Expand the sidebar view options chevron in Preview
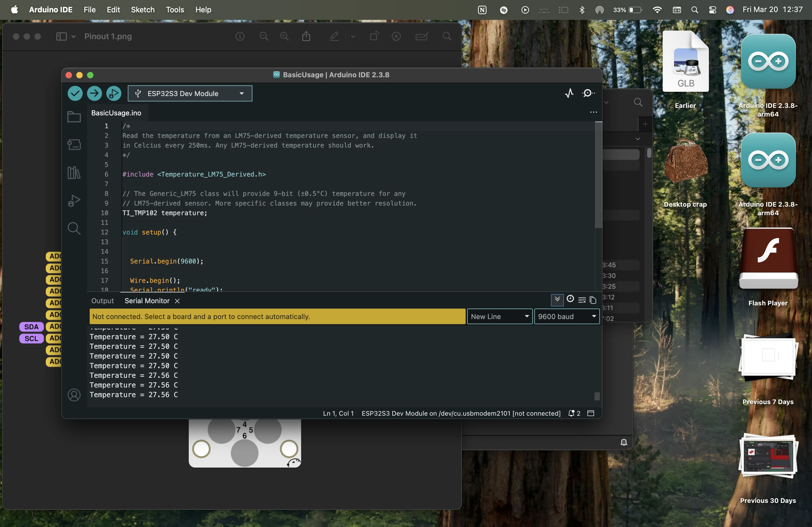 coord(74,36)
